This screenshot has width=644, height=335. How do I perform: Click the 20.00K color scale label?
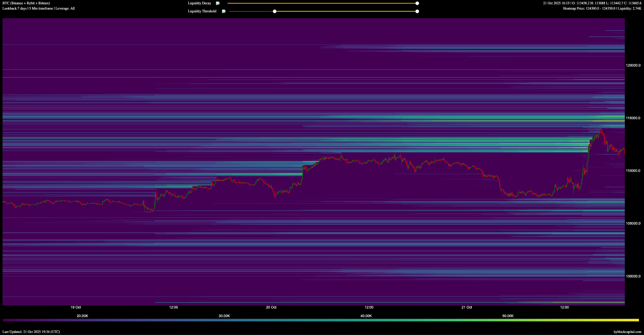82,316
